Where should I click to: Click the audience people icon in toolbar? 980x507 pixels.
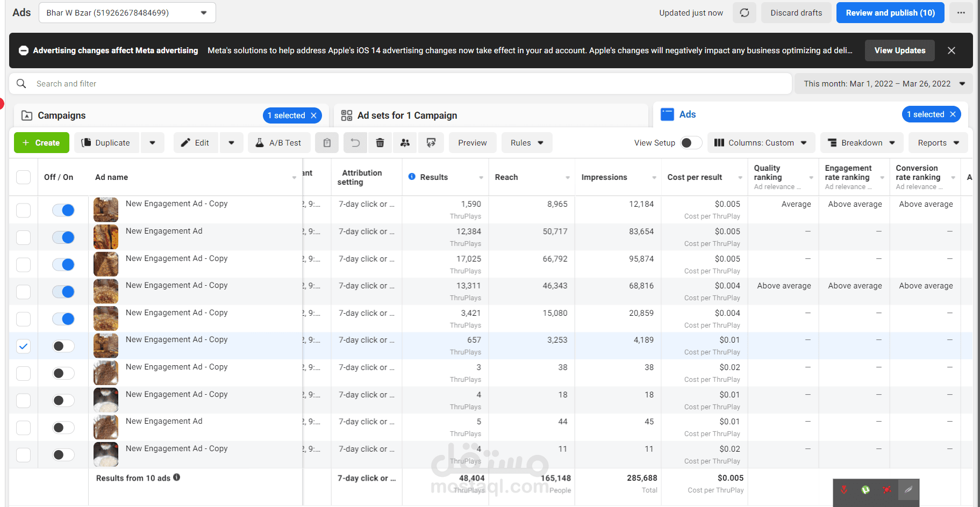tap(405, 143)
